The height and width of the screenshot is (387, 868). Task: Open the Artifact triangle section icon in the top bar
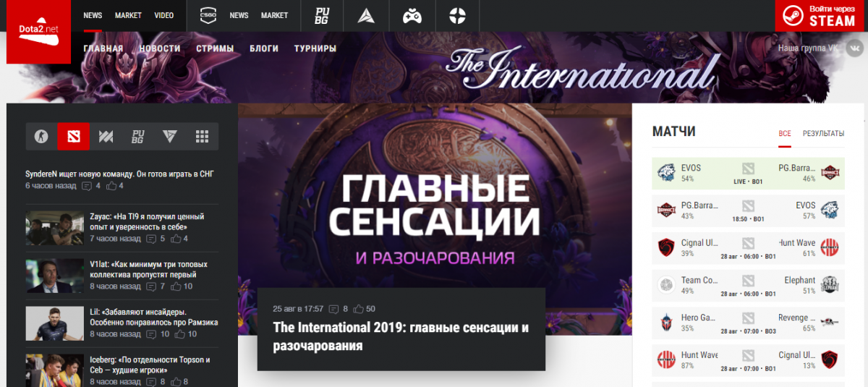(368, 15)
